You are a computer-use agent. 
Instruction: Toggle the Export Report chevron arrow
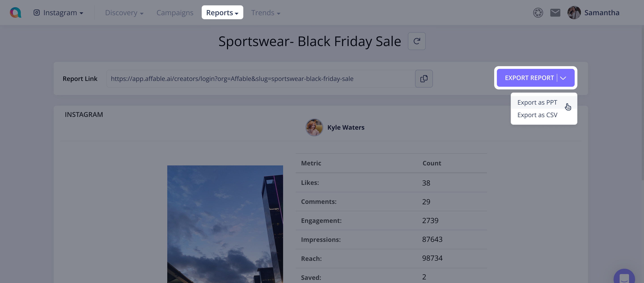[x=563, y=78]
